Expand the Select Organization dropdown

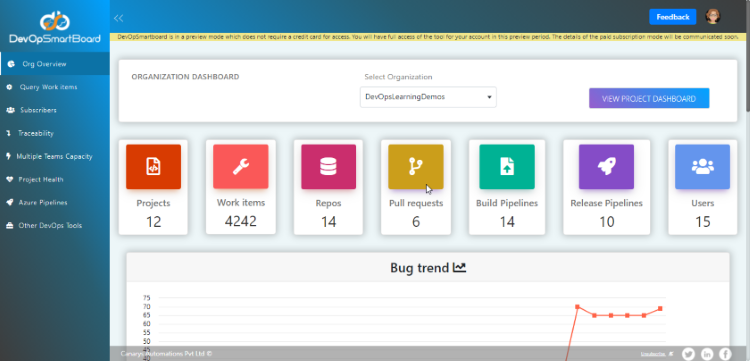click(x=428, y=97)
